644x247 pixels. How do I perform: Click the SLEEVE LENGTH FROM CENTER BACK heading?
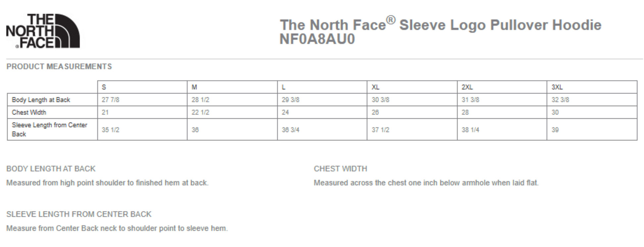[79, 214]
